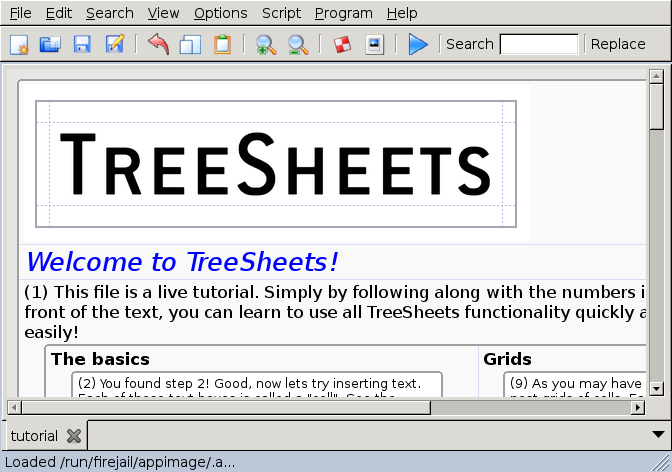The image size is (672, 472).
Task: Click the vertical scrollbar thumb
Action: 657,107
